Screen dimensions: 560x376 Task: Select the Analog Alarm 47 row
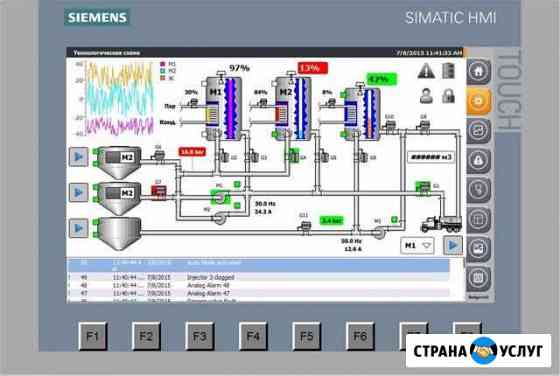click(258, 293)
